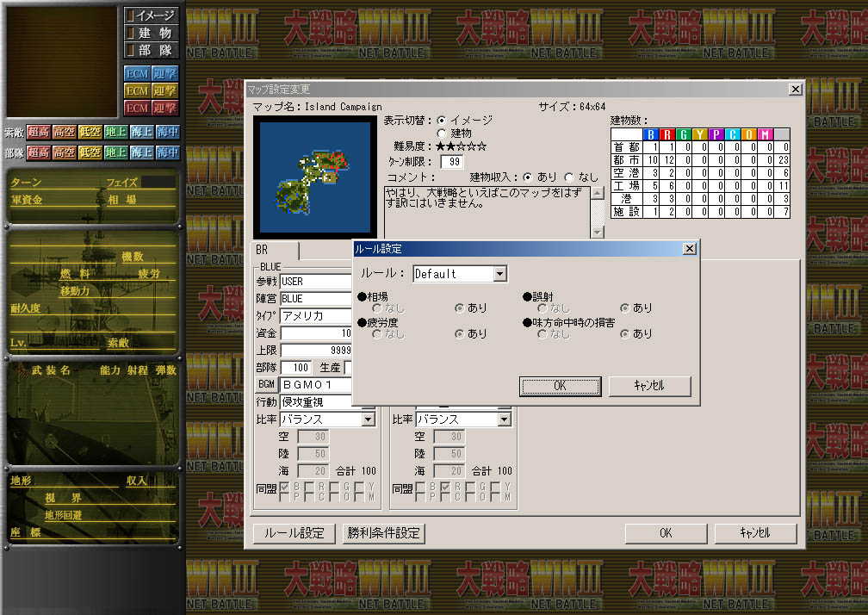Click comment box scroll up arrow

click(598, 193)
